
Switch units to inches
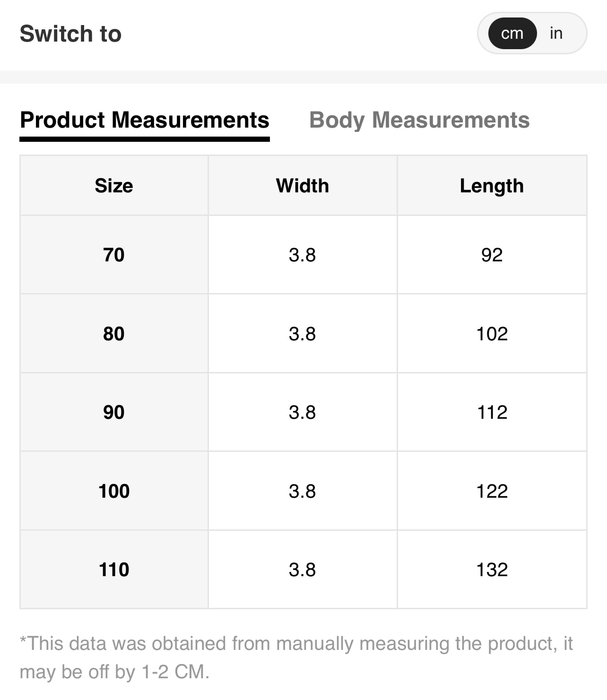[556, 33]
